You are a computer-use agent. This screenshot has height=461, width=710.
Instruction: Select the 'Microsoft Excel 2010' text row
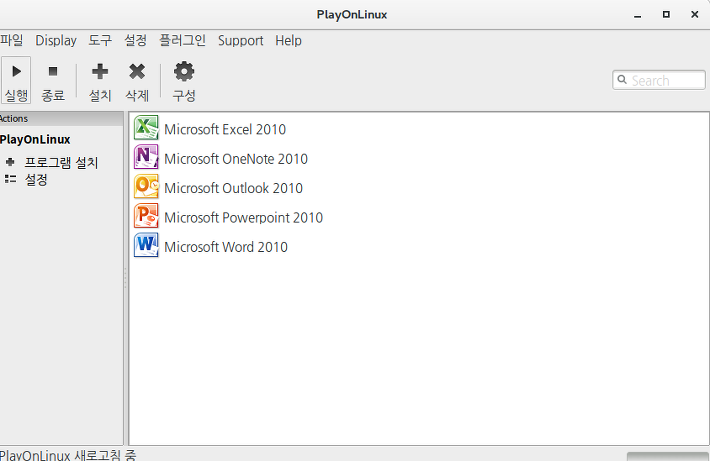(x=225, y=130)
